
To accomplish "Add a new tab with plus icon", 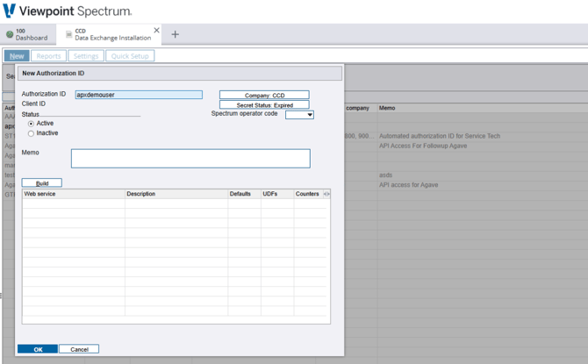I will 176,34.
